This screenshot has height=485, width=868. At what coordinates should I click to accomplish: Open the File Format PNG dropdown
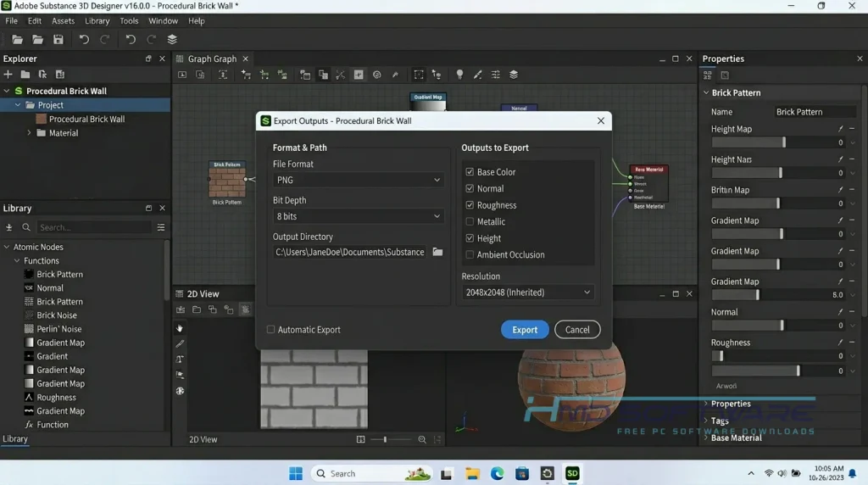pos(359,180)
